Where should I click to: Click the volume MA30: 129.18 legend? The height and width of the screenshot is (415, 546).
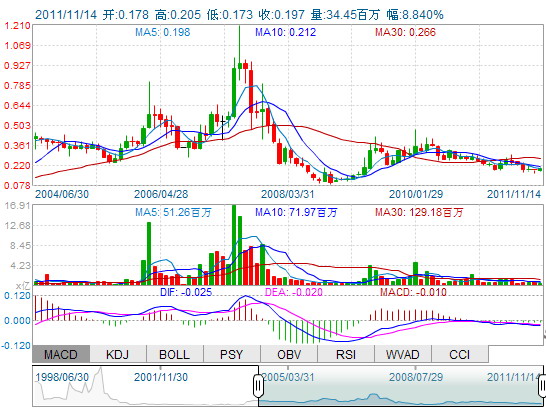coord(419,212)
